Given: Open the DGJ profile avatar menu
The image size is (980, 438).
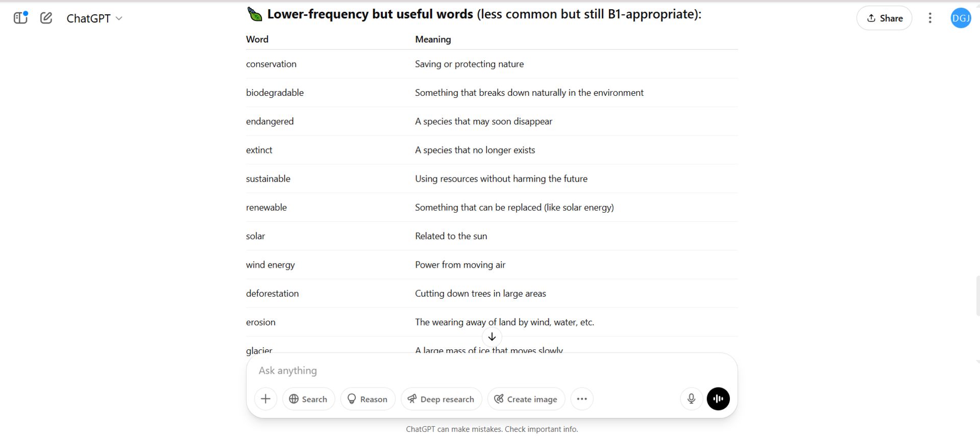Looking at the screenshot, I should 961,18.
